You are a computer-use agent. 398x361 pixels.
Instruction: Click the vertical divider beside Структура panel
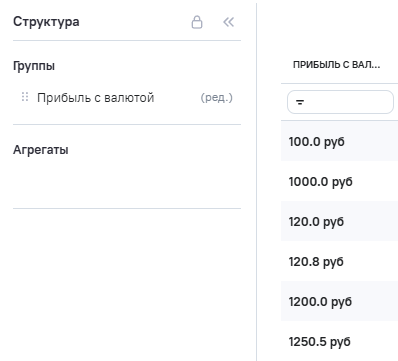click(256, 182)
